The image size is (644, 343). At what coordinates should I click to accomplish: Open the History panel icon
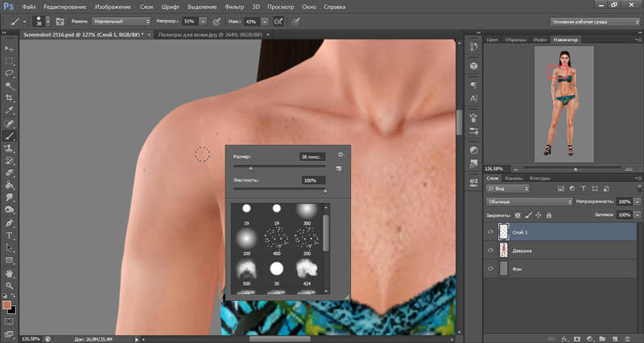point(473,47)
